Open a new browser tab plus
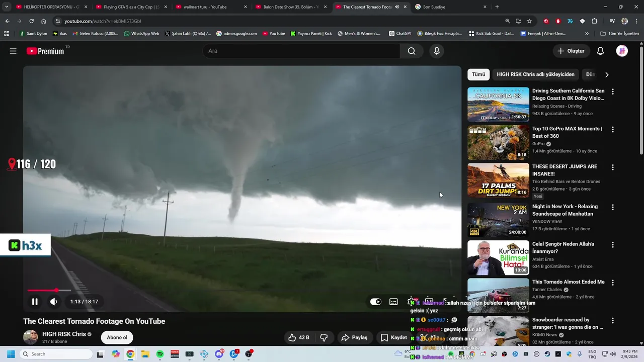Screen dimensions: 644x362 tap(497, 7)
